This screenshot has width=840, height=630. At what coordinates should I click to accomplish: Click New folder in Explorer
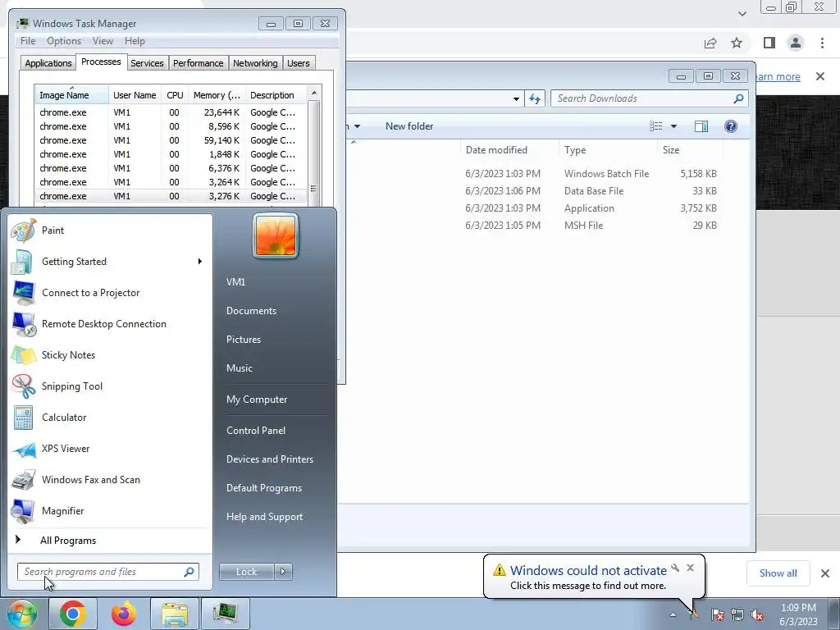tap(409, 126)
